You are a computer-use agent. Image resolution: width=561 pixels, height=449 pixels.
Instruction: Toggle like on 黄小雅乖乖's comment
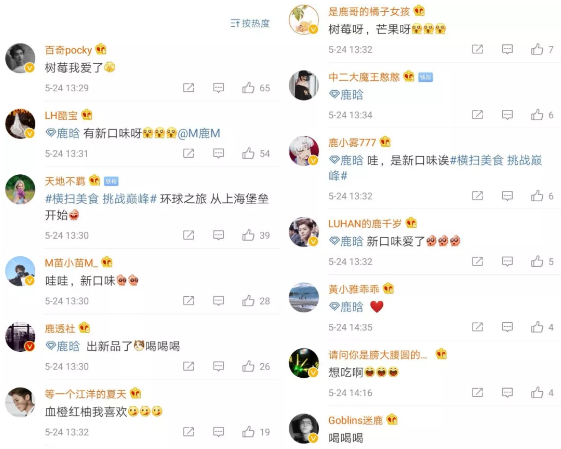(x=537, y=327)
